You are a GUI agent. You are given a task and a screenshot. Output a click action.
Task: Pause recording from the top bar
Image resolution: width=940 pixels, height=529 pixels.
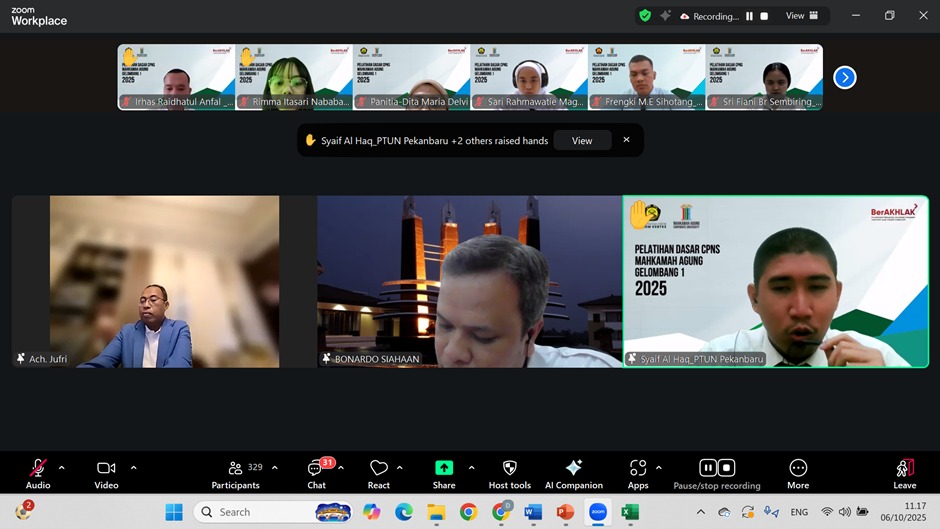click(749, 16)
